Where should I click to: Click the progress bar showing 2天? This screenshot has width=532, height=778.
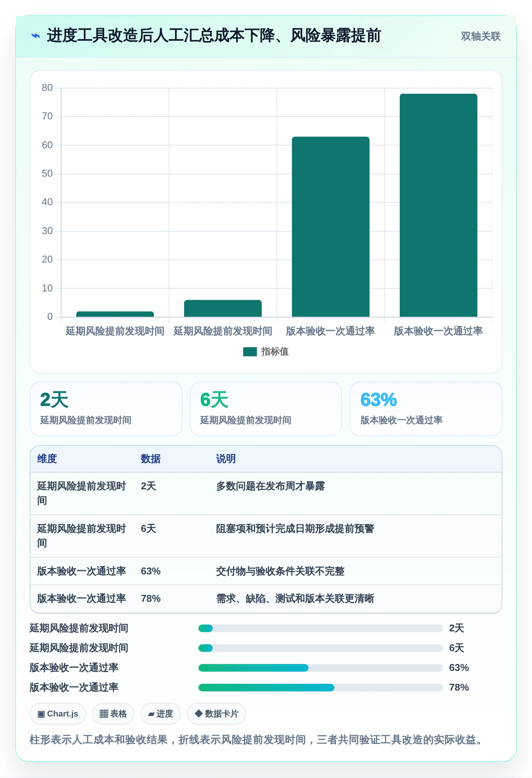pos(320,628)
